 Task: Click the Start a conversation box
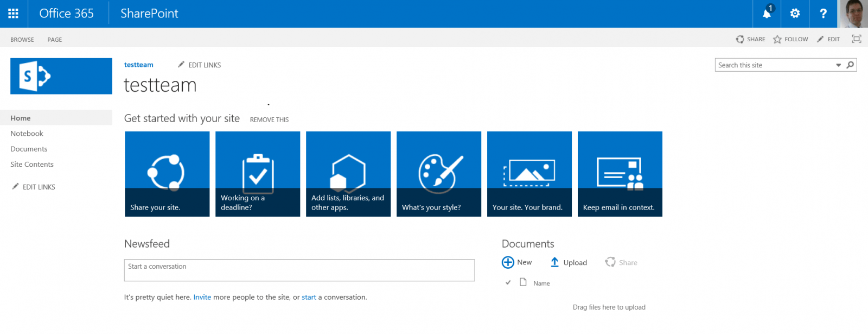[299, 270]
